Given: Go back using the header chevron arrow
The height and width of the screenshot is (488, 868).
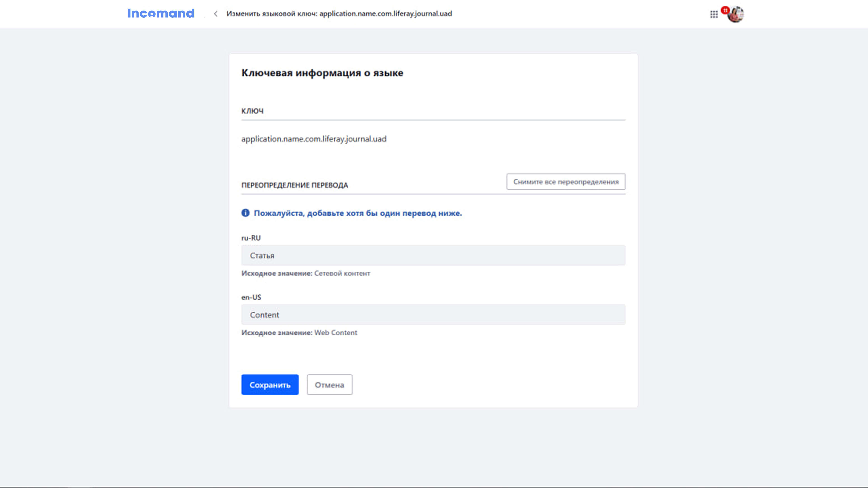Looking at the screenshot, I should click(x=216, y=14).
